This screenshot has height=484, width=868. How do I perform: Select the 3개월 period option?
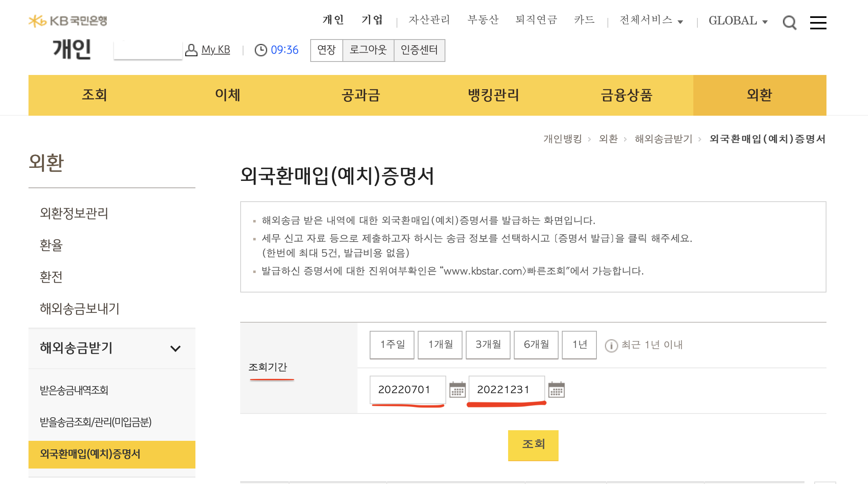coord(488,345)
